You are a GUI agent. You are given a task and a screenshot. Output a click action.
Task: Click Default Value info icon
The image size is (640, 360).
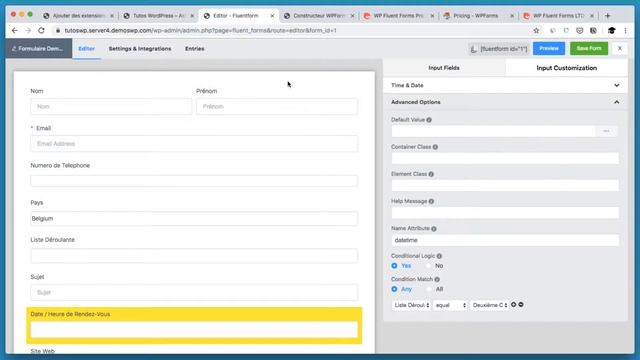click(429, 120)
